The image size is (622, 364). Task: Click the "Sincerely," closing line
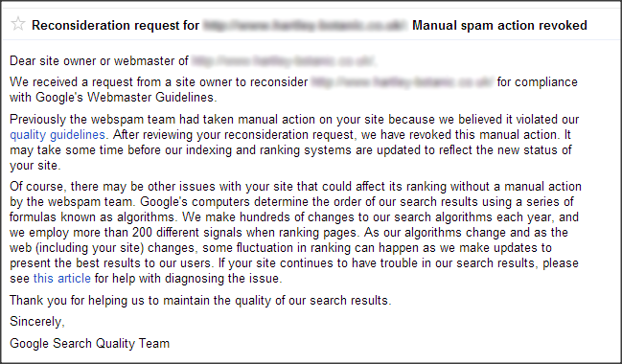pyautogui.click(x=36, y=321)
